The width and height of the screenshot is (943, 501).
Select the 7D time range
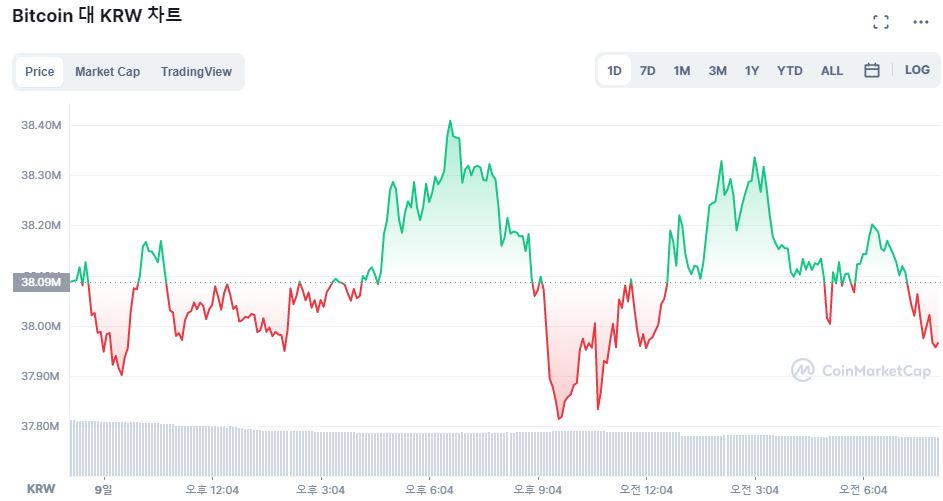click(648, 71)
